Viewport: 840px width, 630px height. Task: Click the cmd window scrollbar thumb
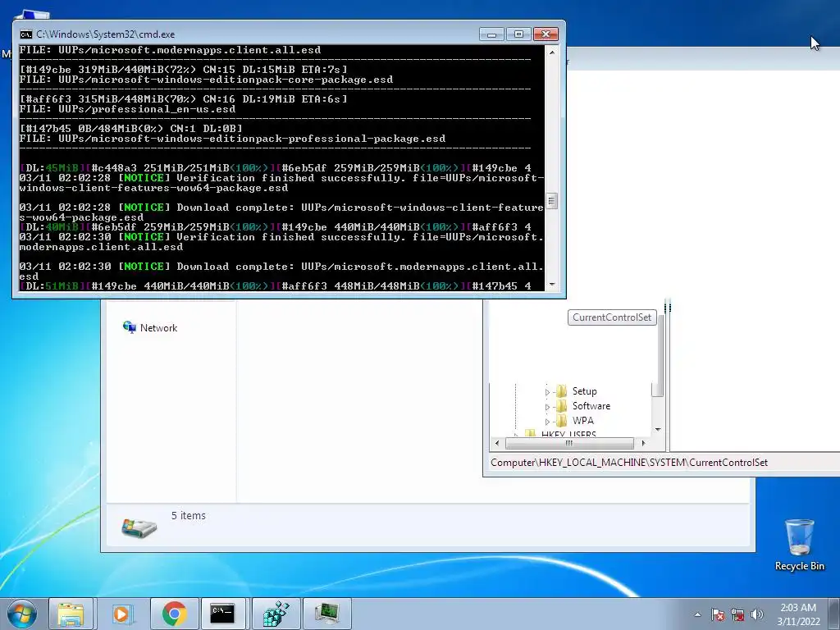pyautogui.click(x=552, y=201)
